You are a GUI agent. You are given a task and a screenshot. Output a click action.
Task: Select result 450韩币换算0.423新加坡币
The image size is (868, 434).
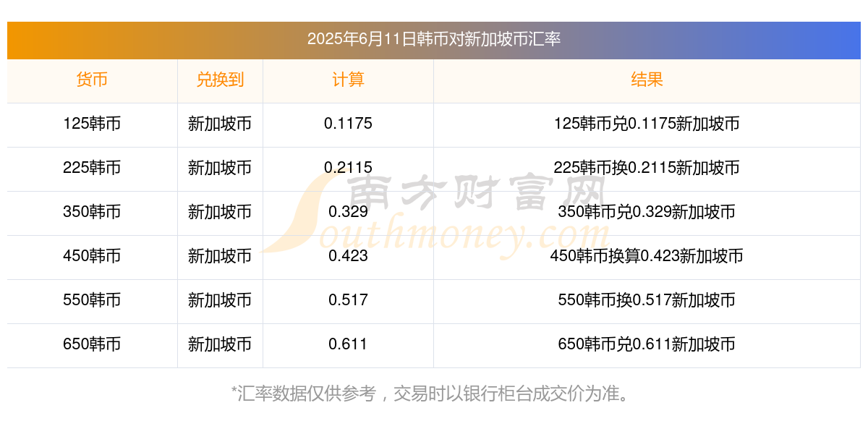pos(647,256)
